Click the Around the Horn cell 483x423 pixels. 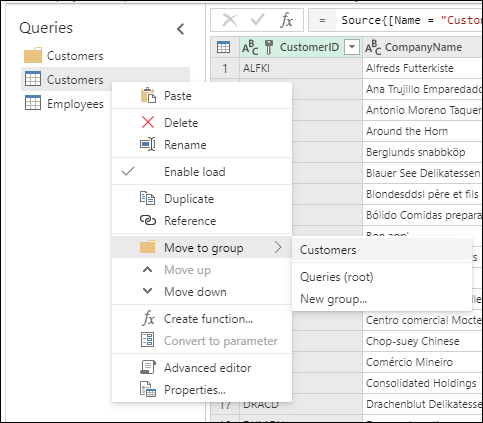[423, 131]
